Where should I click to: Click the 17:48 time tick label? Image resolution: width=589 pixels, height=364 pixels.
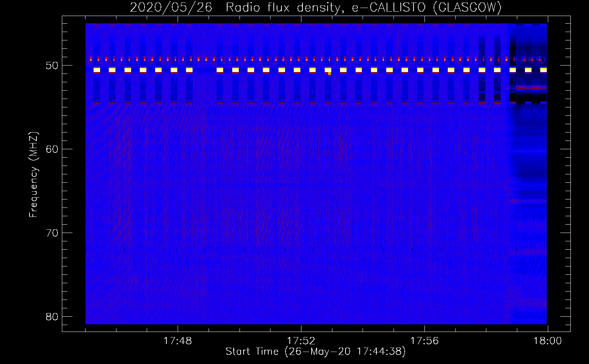[178, 341]
